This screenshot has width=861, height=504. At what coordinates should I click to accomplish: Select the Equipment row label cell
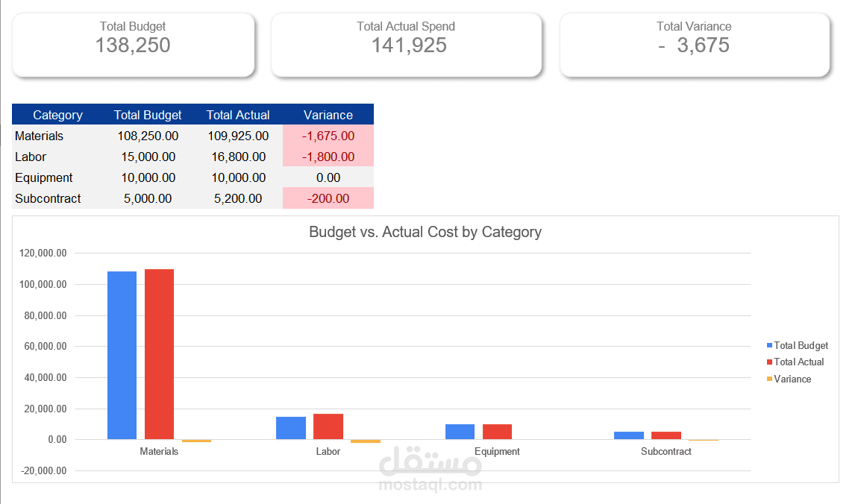click(57, 177)
